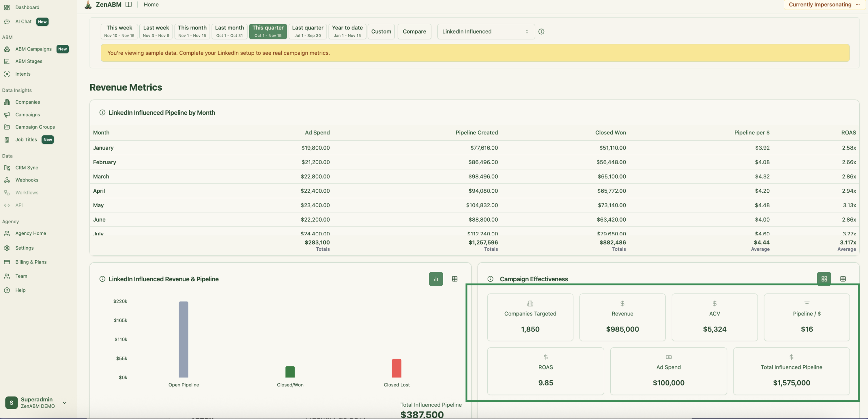Image resolution: width=868 pixels, height=419 pixels.
Task: Switch to the Year to date period
Action: [347, 31]
